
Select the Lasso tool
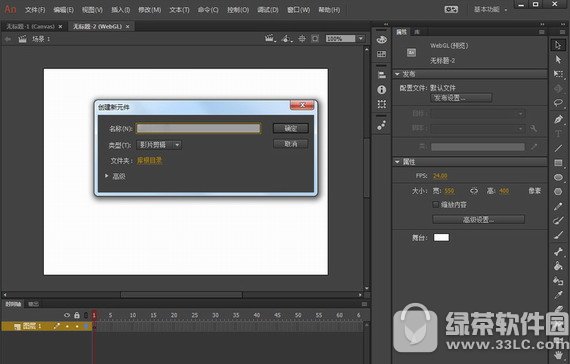(558, 103)
